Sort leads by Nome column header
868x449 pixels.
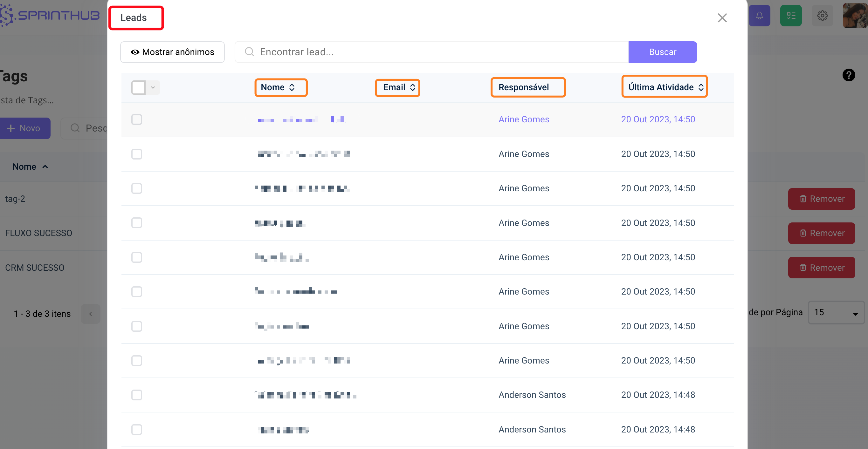click(x=280, y=88)
